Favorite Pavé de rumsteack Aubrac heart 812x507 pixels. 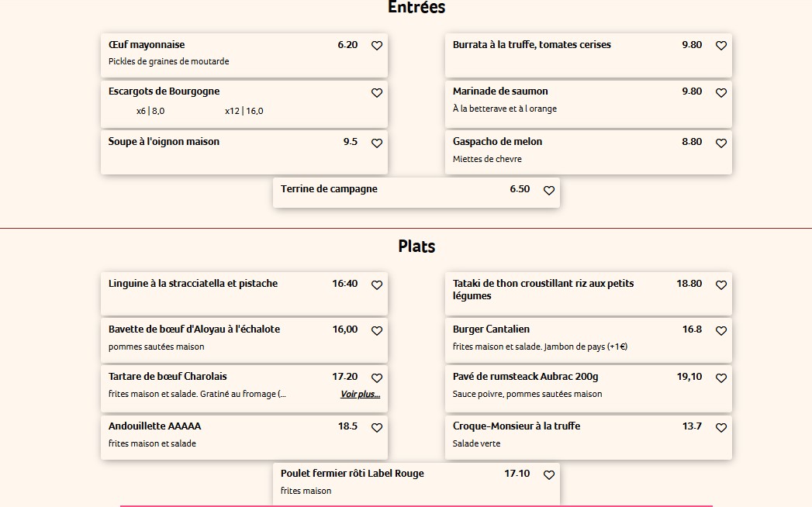[720, 378]
